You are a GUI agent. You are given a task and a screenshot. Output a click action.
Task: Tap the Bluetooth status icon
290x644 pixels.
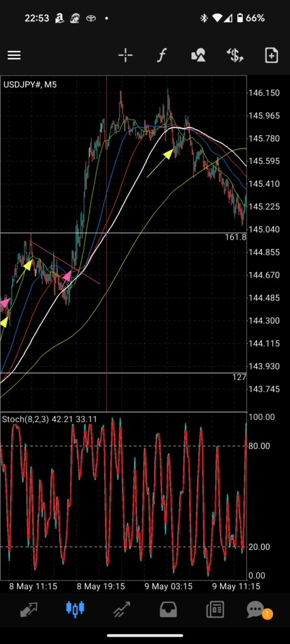(x=204, y=18)
